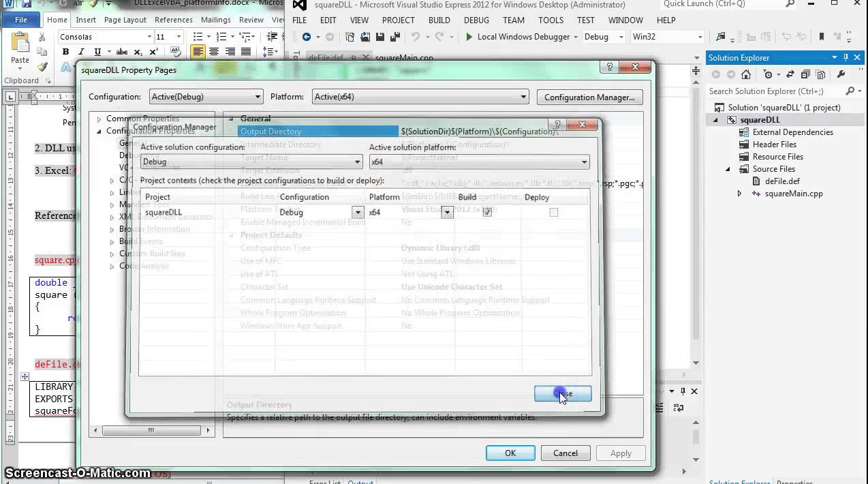
Task: Click Word blue File button
Action: click(21, 20)
